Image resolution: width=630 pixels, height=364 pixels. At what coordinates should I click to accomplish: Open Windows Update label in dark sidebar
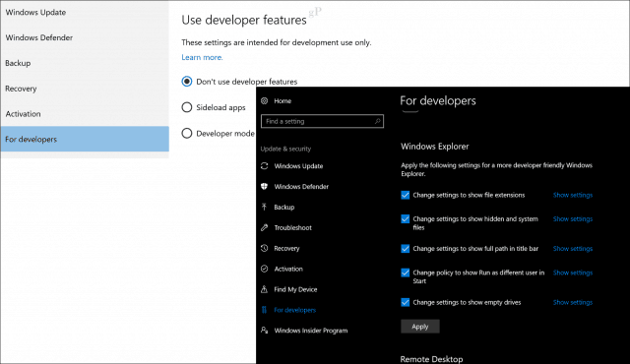click(x=298, y=166)
